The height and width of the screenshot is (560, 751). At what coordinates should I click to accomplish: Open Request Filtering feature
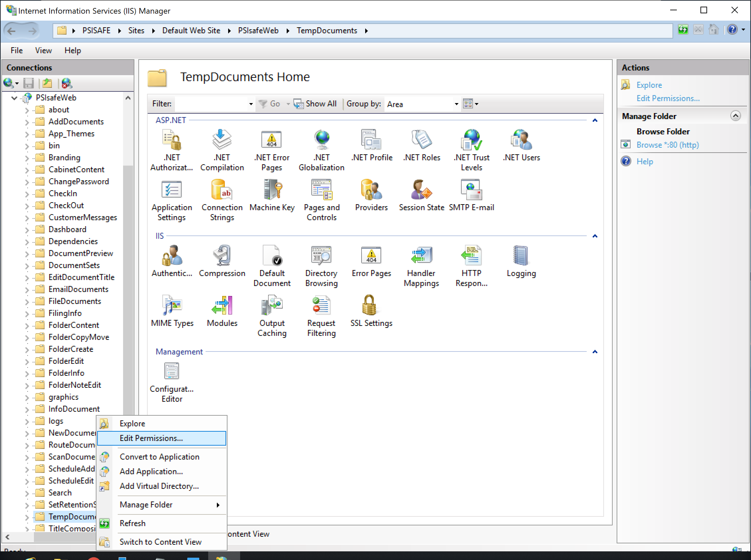click(x=321, y=316)
